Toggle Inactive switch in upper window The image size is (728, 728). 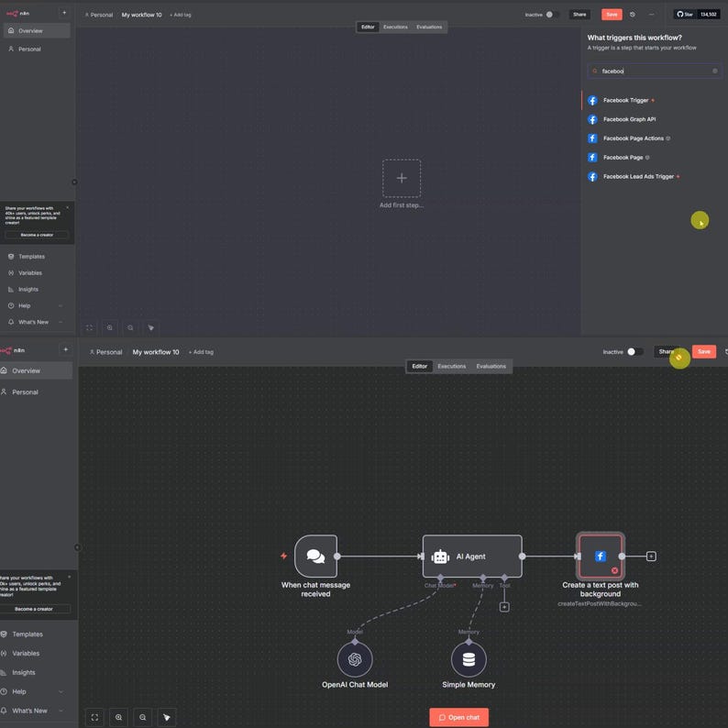[x=552, y=15]
